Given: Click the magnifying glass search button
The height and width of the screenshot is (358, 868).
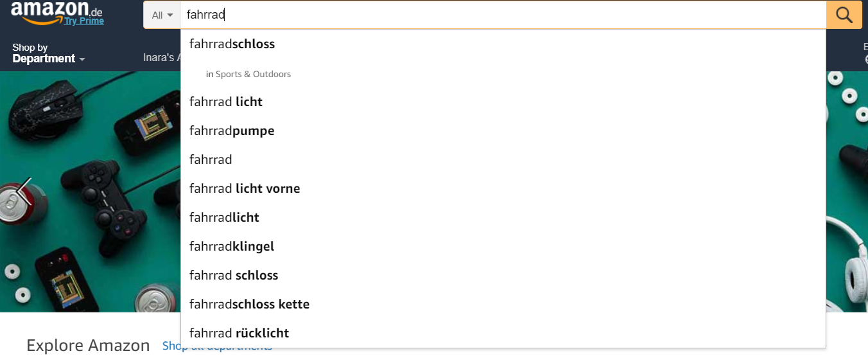Looking at the screenshot, I should click(844, 15).
